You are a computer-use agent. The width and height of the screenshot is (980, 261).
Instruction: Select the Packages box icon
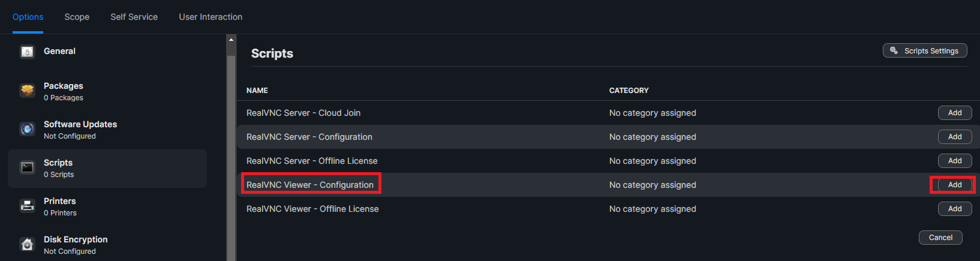(x=28, y=91)
